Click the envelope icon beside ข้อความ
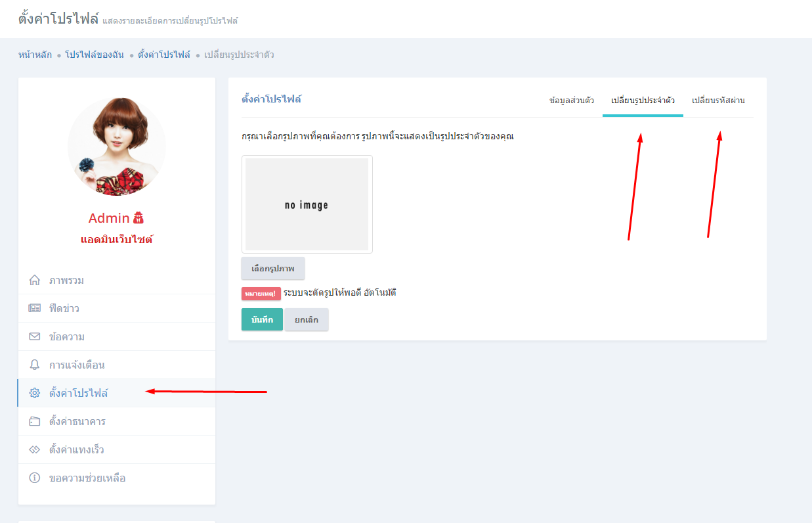Viewport: 812px width, 523px height. (35, 337)
